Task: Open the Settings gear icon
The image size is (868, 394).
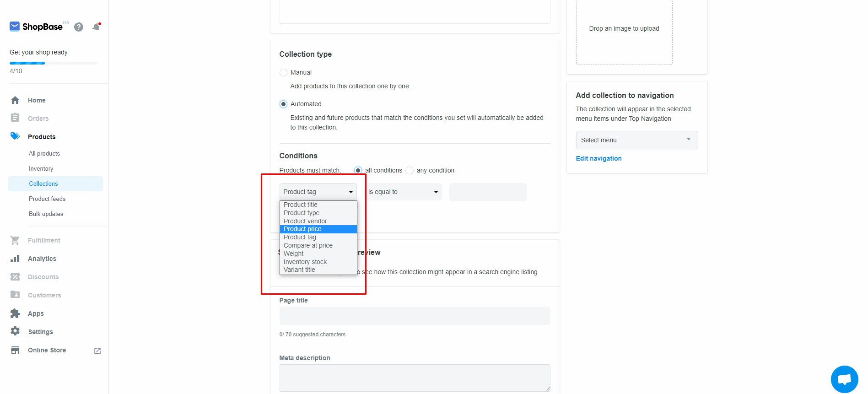Action: pos(15,331)
